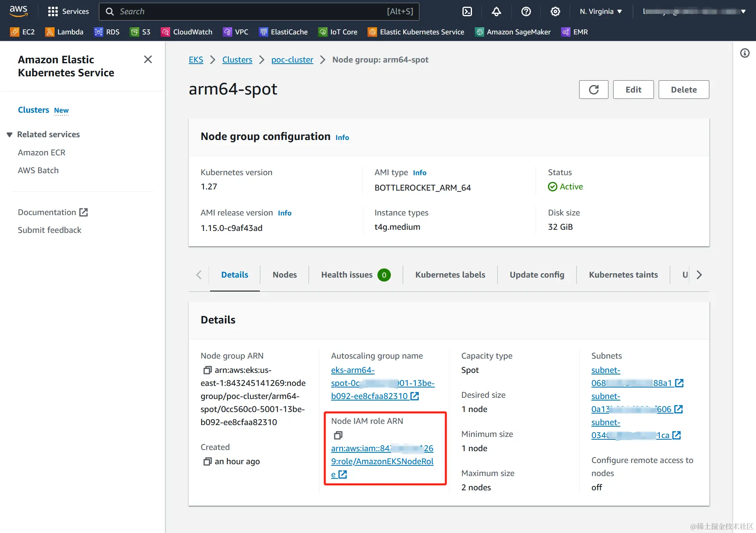Open the notifications bell
The height and width of the screenshot is (533, 756).
[496, 11]
